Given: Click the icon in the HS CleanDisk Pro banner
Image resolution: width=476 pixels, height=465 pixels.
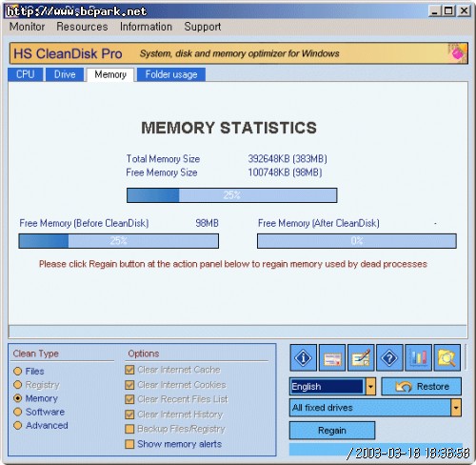Looking at the screenshot, I should click(x=457, y=53).
